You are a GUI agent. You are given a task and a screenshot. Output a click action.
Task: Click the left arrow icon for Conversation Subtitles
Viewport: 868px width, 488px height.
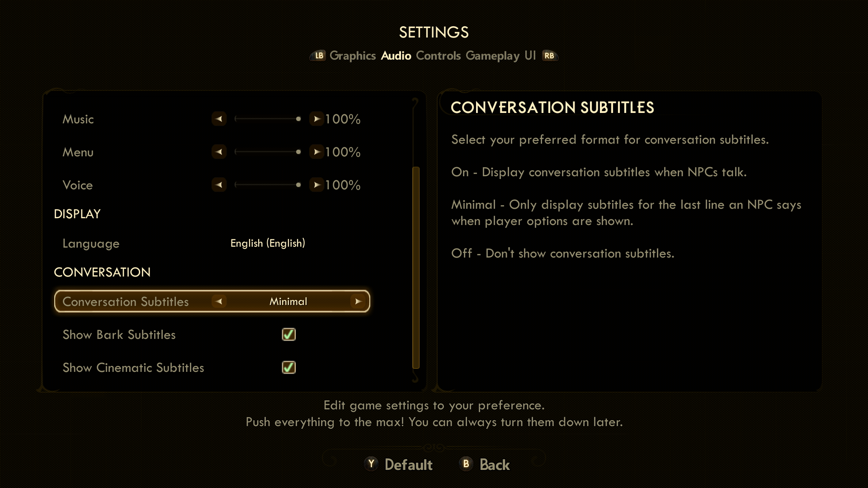click(219, 301)
